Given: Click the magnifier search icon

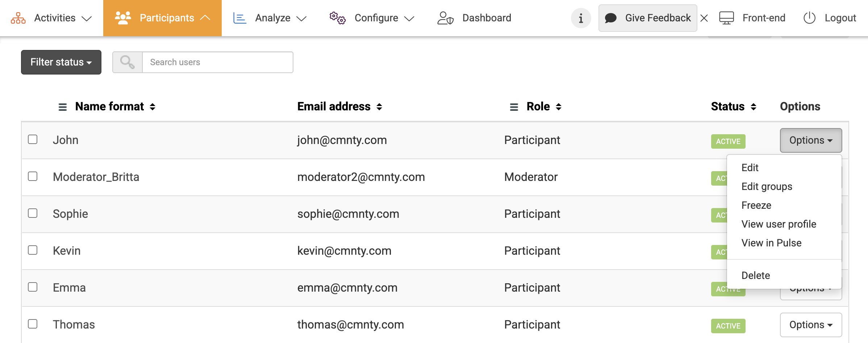Looking at the screenshot, I should coord(127,62).
